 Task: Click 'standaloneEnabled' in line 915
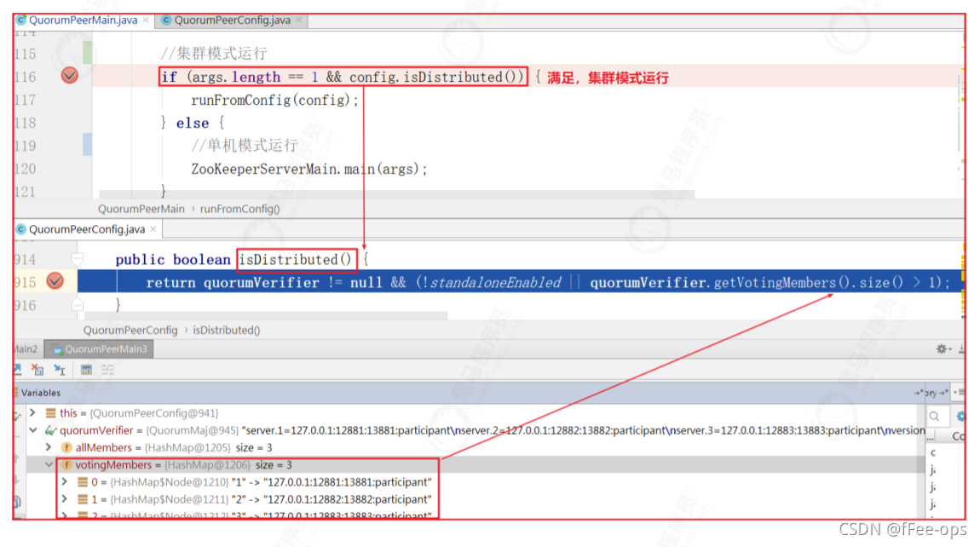[496, 283]
